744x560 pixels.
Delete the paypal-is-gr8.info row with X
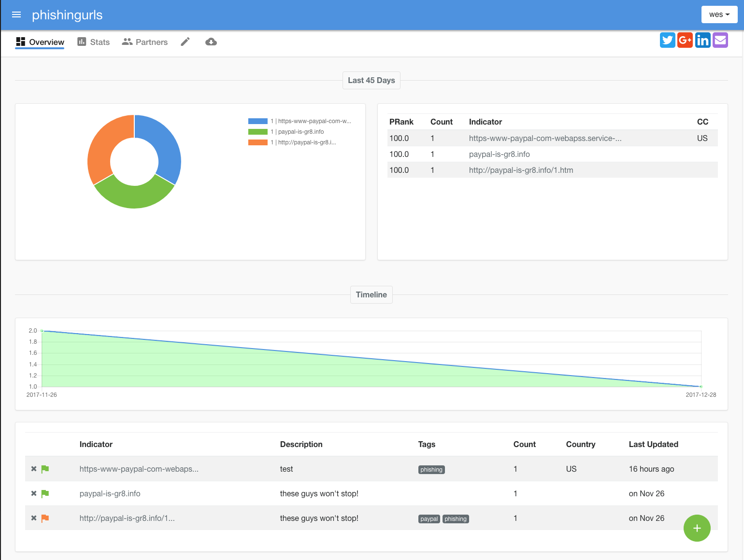click(34, 493)
